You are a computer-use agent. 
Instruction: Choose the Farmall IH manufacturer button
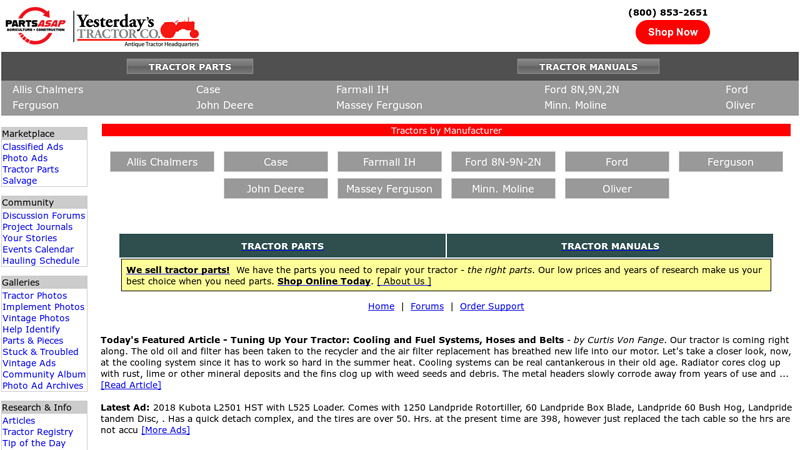click(389, 162)
